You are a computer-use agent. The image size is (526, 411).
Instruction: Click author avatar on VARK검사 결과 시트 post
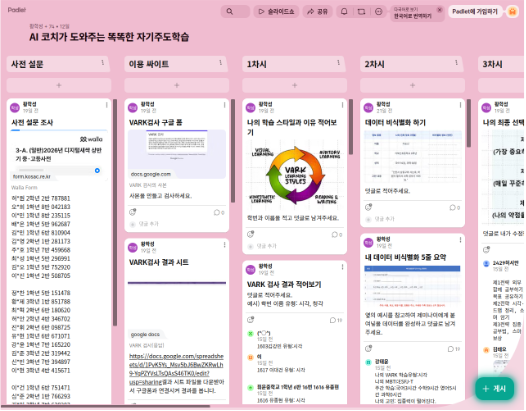pos(133,248)
